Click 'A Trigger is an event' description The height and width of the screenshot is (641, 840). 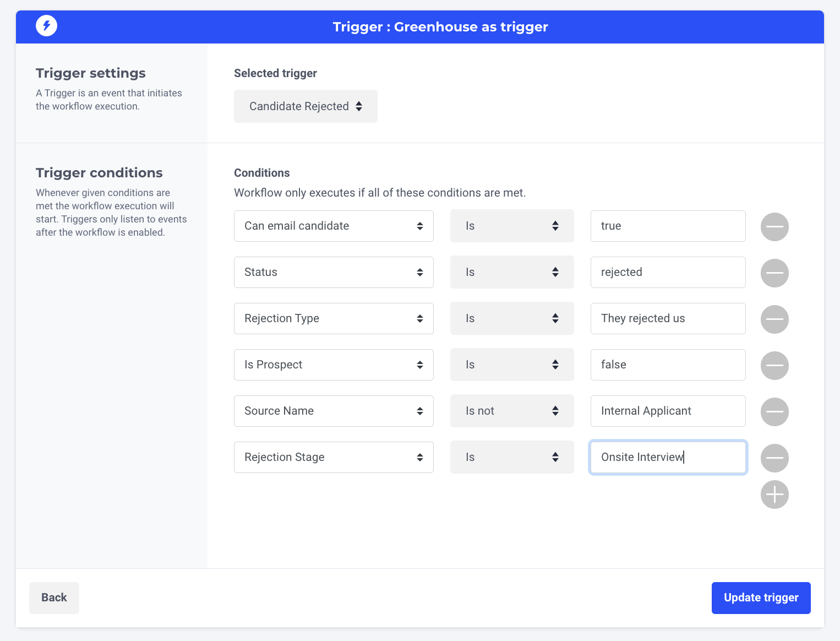pyautogui.click(x=109, y=100)
